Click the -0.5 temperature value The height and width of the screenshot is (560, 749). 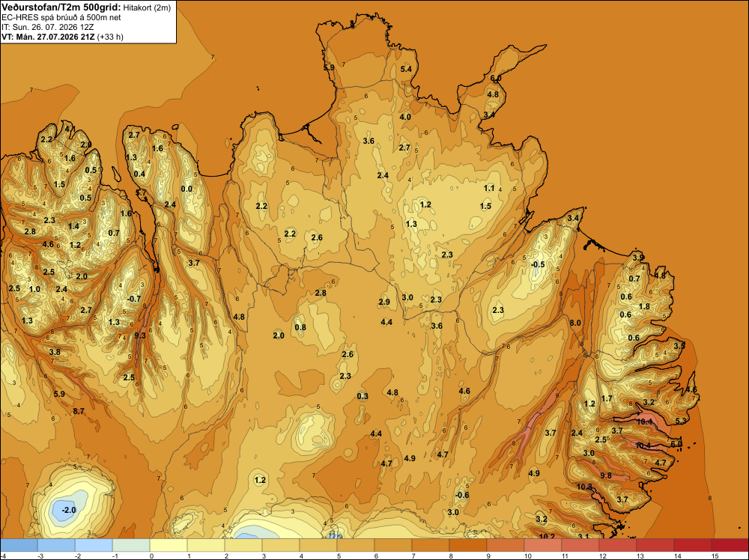tap(537, 264)
